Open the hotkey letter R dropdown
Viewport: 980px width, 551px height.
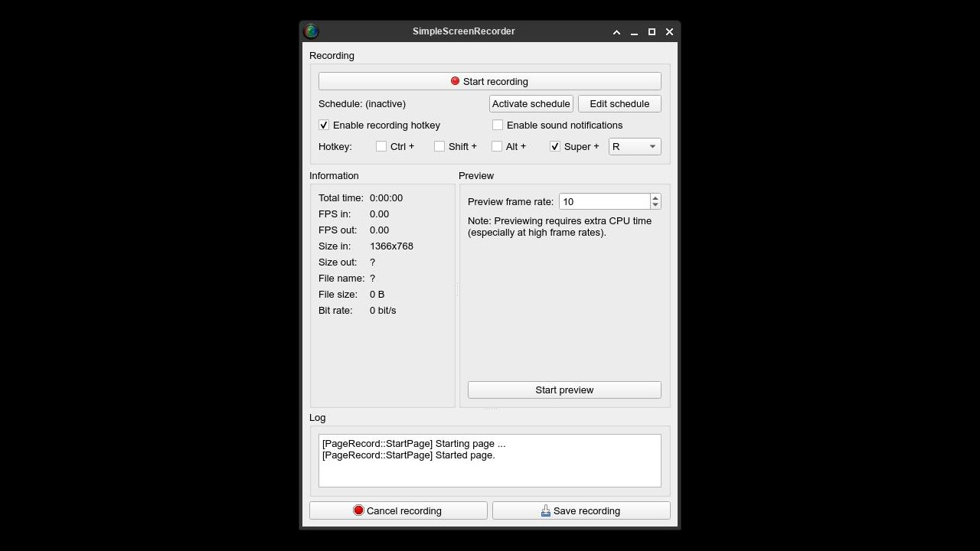(x=635, y=146)
